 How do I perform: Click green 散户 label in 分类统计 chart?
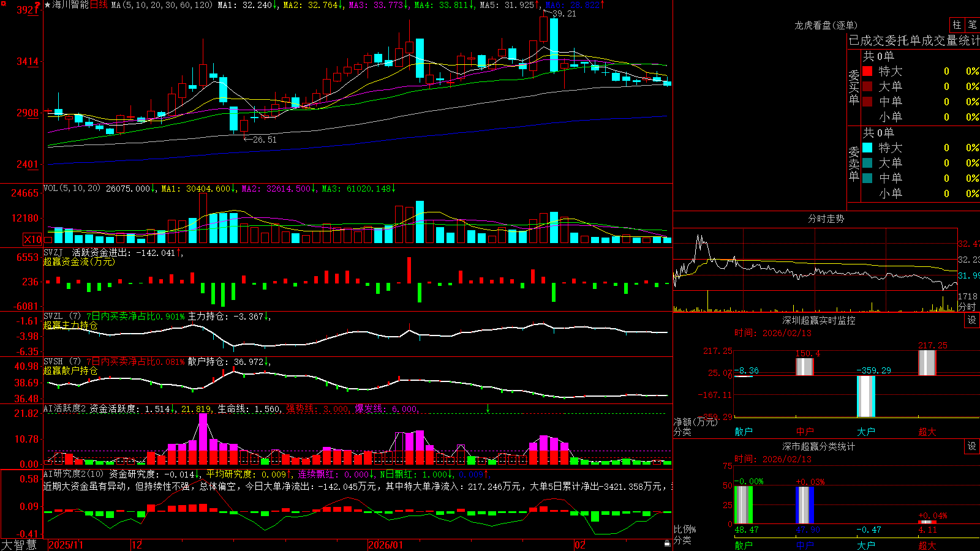pos(744,545)
